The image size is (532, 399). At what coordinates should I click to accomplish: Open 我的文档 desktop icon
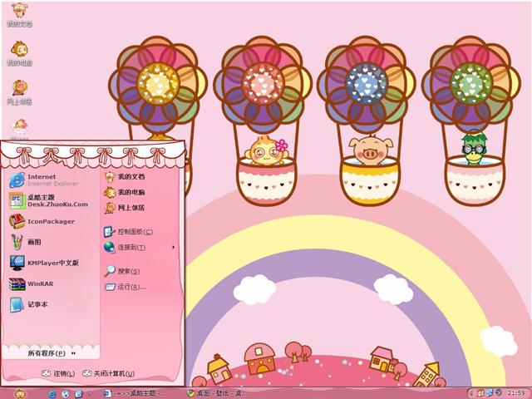click(x=20, y=15)
